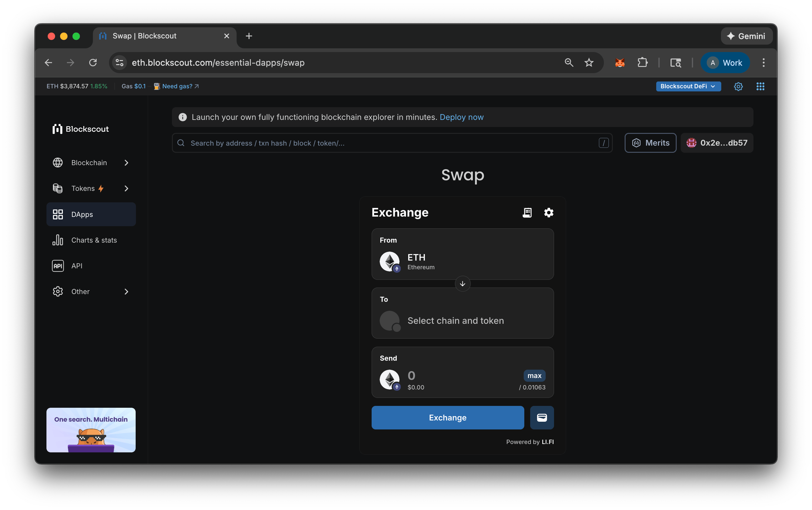Click the Blockscout logo in sidebar

tap(81, 129)
